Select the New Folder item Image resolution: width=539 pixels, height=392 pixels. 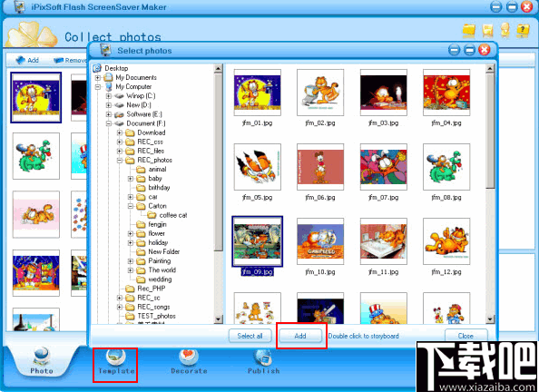[163, 251]
